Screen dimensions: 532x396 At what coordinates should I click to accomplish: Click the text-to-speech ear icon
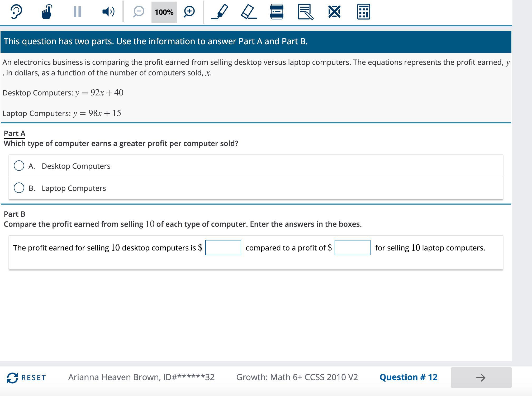pos(16,12)
